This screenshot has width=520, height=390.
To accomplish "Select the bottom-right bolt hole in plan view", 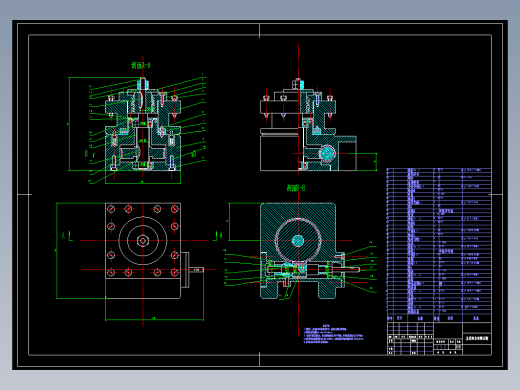I will [x=175, y=272].
